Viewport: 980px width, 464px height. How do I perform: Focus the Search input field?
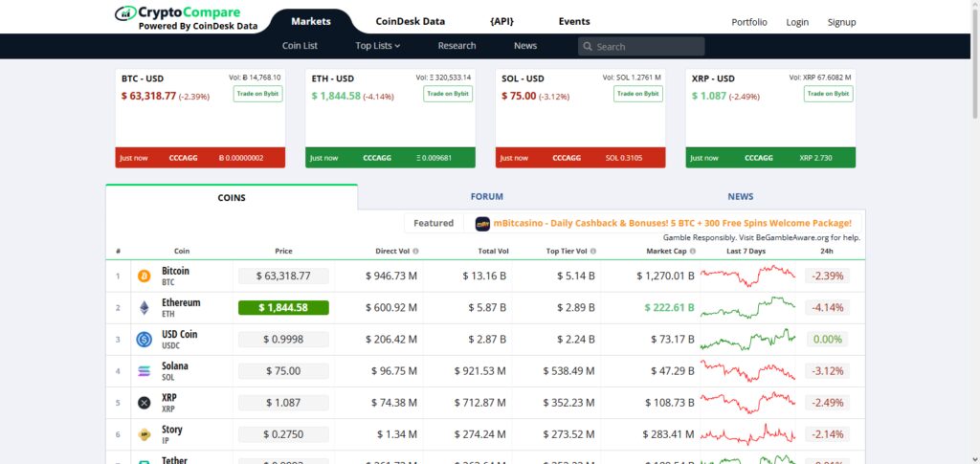click(641, 47)
